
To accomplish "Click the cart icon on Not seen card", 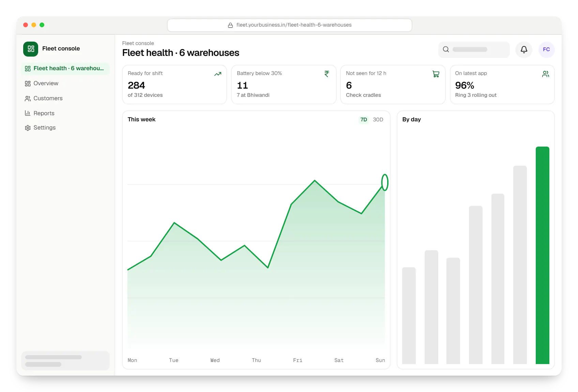I will 436,74.
